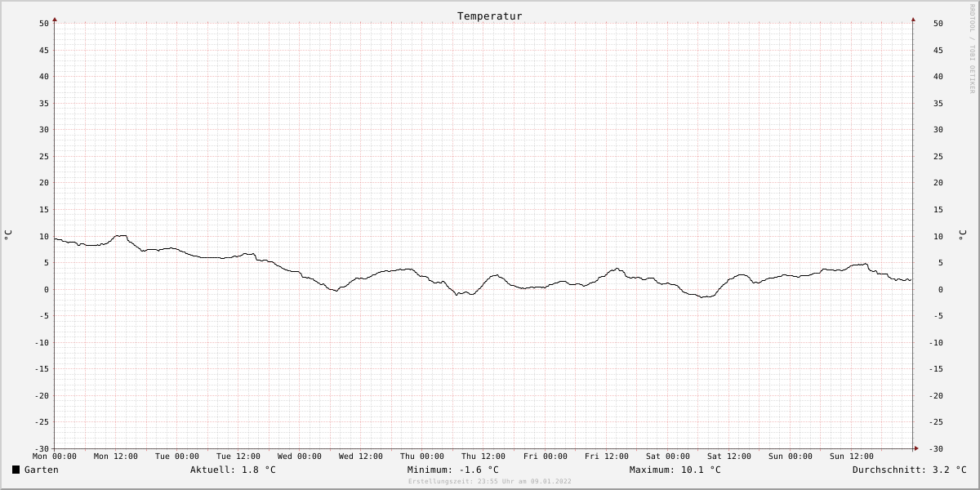Click the 'Tue 12:00' time axis label
Viewport: 980px width, 490px height.
tap(238, 457)
